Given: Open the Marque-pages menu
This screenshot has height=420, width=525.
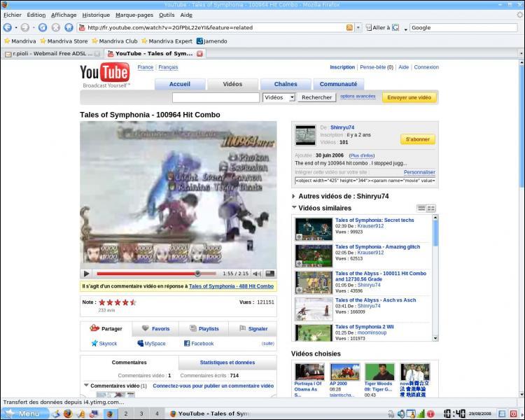Looking at the screenshot, I should (x=134, y=15).
